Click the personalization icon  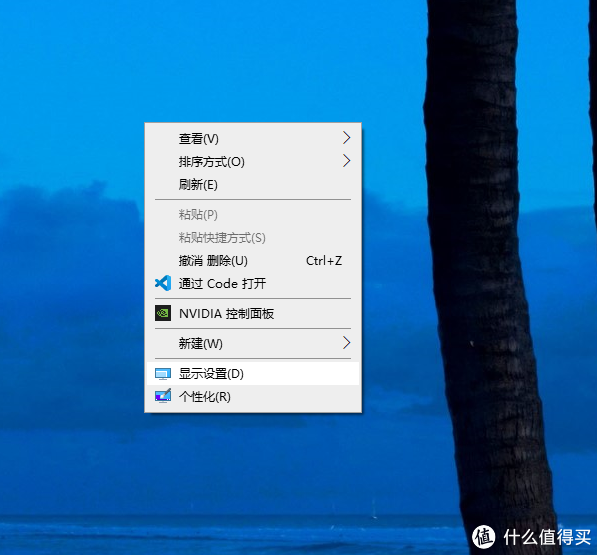click(163, 396)
